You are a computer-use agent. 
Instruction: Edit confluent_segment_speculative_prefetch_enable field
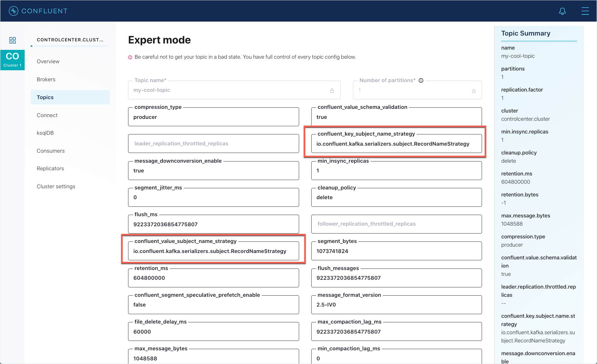click(214, 305)
